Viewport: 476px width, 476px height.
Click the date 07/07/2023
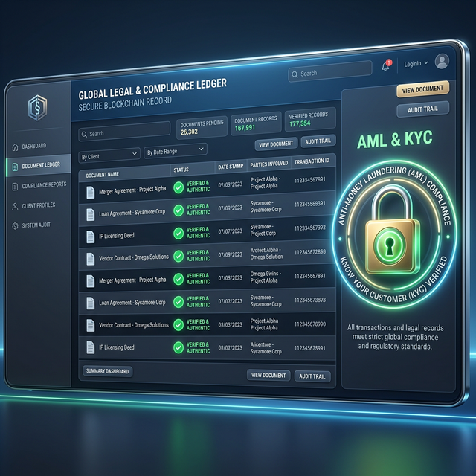coord(230,231)
